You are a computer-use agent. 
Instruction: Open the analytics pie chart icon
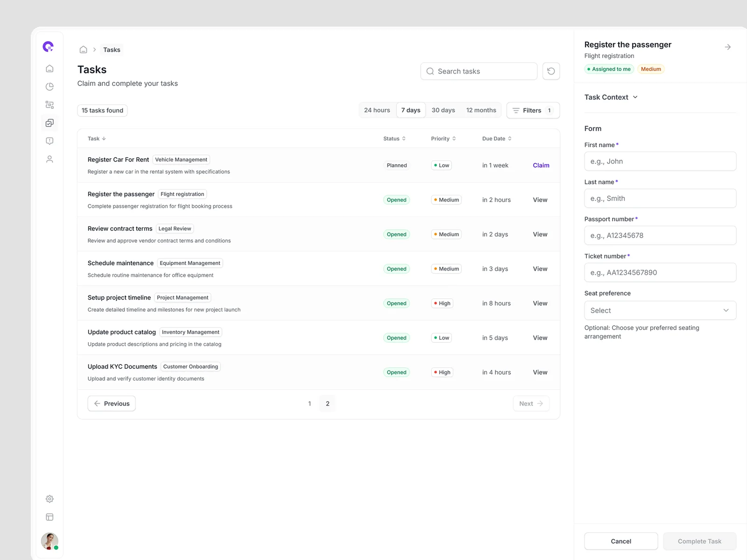click(49, 87)
